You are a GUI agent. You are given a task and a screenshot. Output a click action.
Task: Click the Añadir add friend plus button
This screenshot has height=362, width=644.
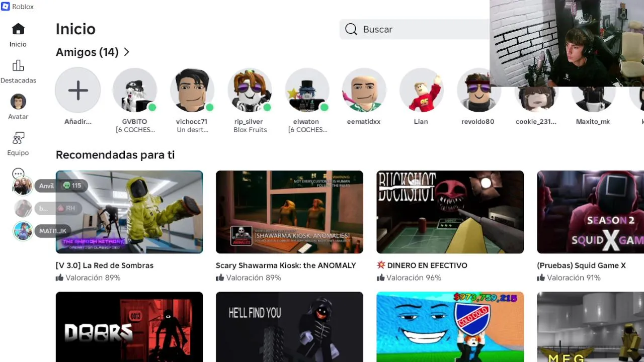click(78, 90)
